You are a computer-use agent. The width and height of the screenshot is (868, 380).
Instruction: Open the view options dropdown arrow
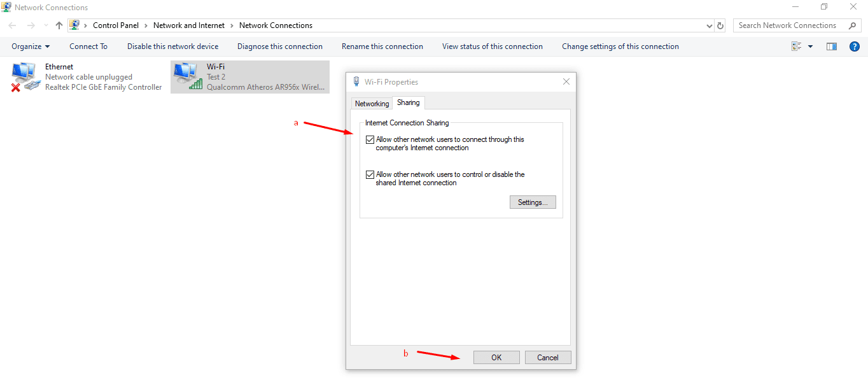(x=810, y=46)
